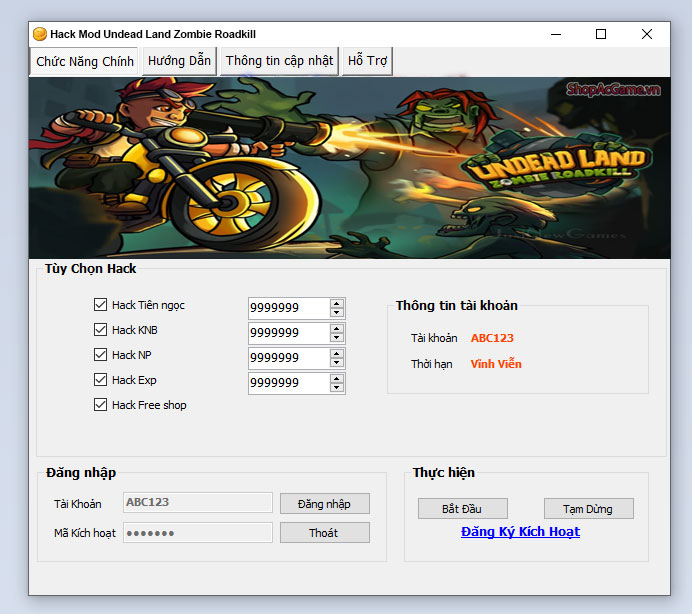
Task: Open the Thông tin cập nhật tab
Action: coord(279,61)
